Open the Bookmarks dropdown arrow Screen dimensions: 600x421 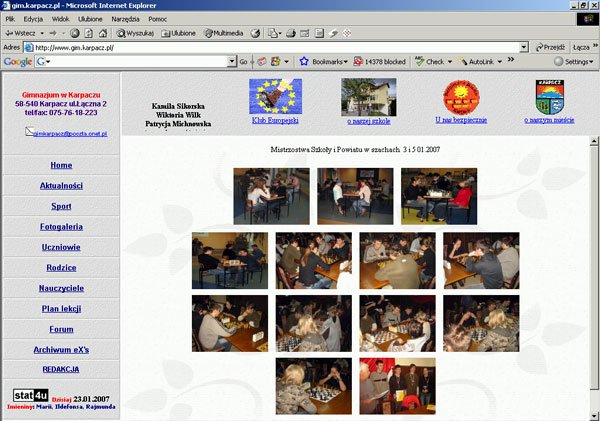[x=346, y=62]
